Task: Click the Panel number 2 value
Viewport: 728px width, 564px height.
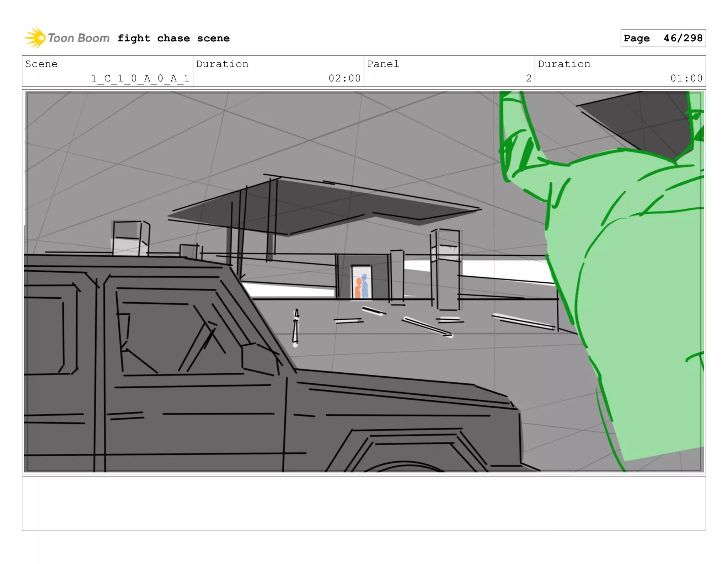Action: (x=528, y=78)
